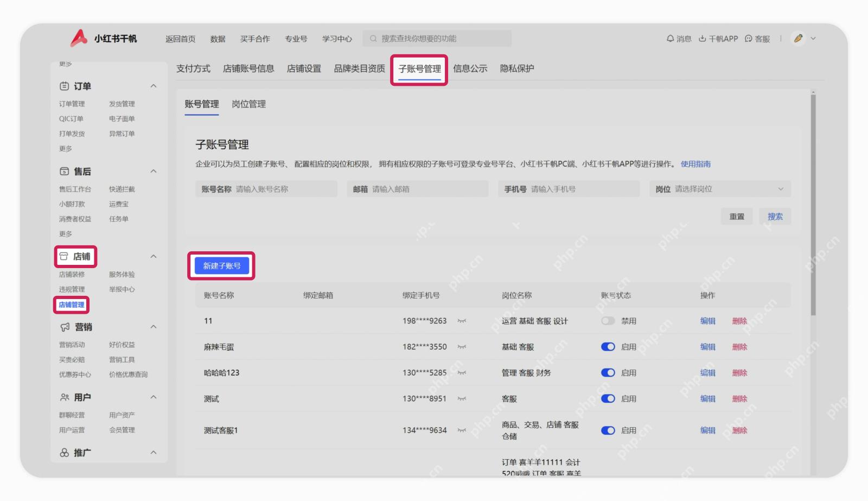Collapse the 营销 sidebar section
868x501 pixels.
click(x=154, y=327)
